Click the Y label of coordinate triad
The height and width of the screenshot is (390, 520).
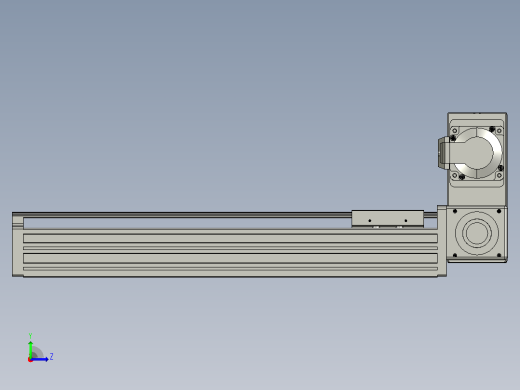click(x=30, y=336)
